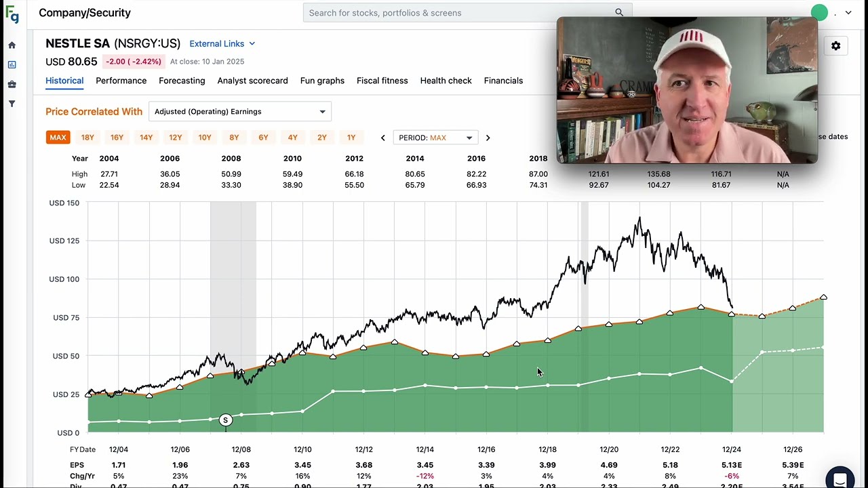This screenshot has height=488, width=868.
Task: Click the 2004 year column header
Action: (109, 159)
